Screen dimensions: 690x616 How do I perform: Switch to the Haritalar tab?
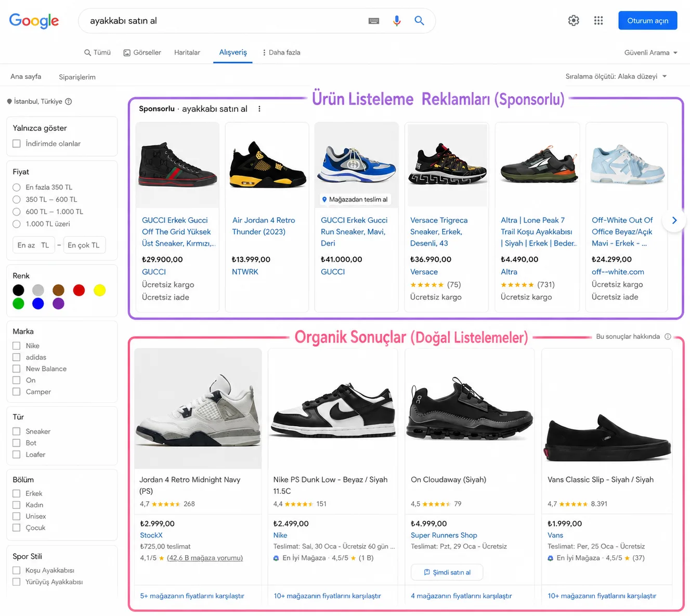pyautogui.click(x=187, y=53)
